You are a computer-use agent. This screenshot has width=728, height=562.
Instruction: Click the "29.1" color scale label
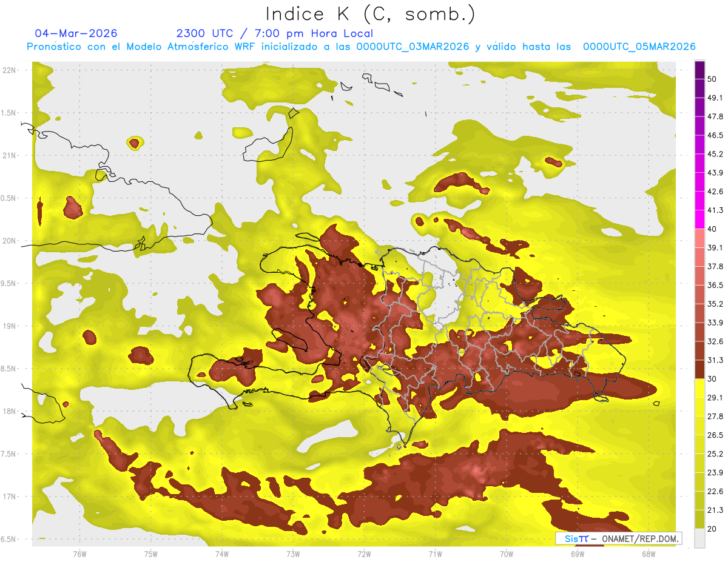coord(715,397)
